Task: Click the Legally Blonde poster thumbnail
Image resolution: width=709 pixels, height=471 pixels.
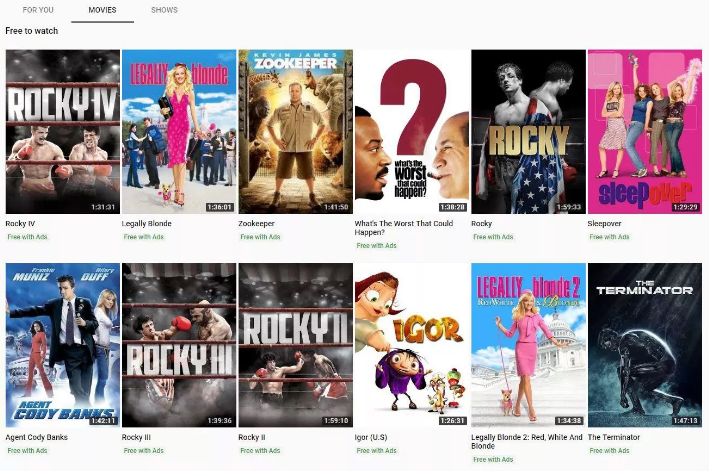Action: click(179, 132)
